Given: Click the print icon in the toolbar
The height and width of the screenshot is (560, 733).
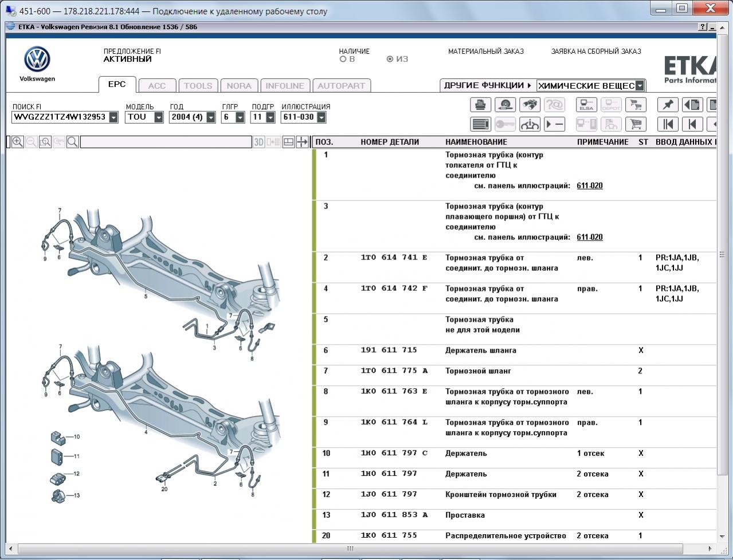Looking at the screenshot, I should point(480,105).
